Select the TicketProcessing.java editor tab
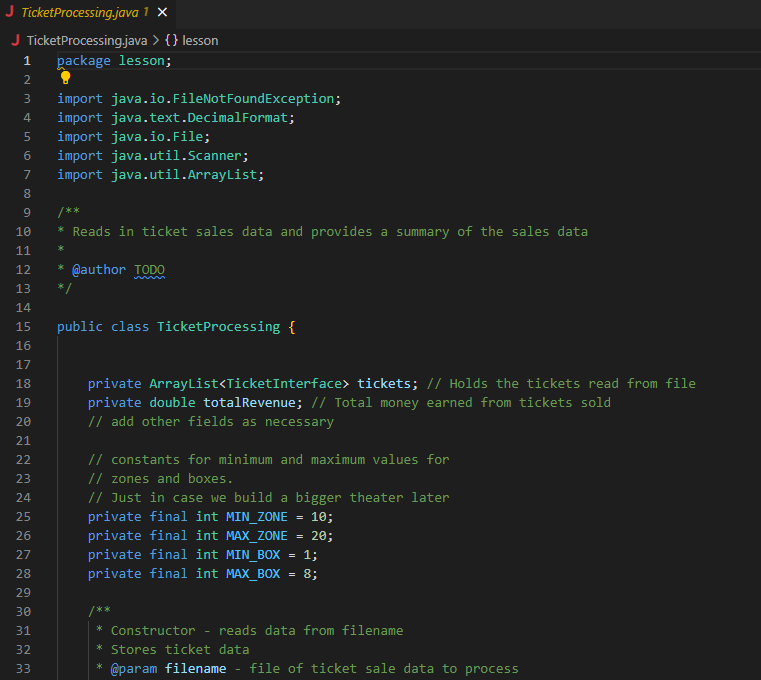The height and width of the screenshot is (680, 761). click(x=87, y=13)
